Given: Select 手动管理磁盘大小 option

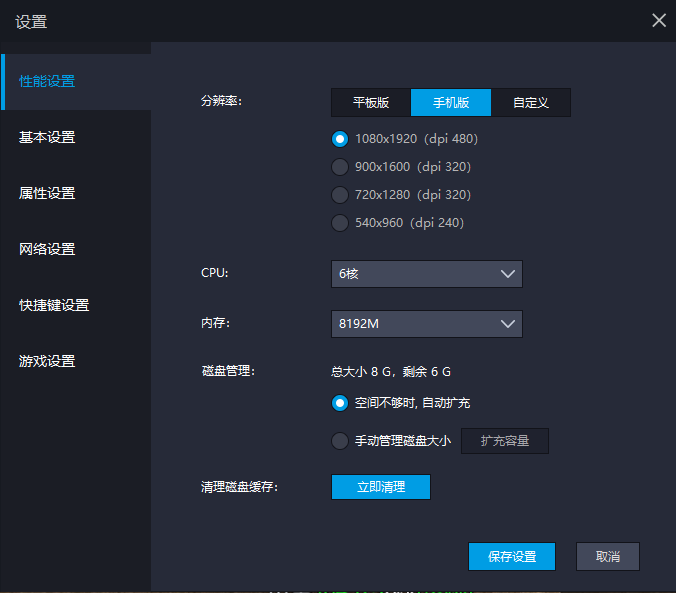Looking at the screenshot, I should tap(340, 441).
